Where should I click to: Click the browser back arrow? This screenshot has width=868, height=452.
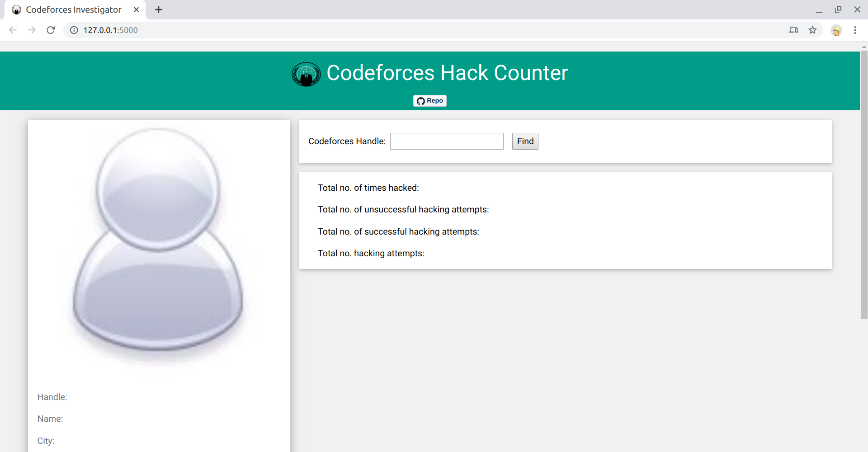click(x=13, y=30)
